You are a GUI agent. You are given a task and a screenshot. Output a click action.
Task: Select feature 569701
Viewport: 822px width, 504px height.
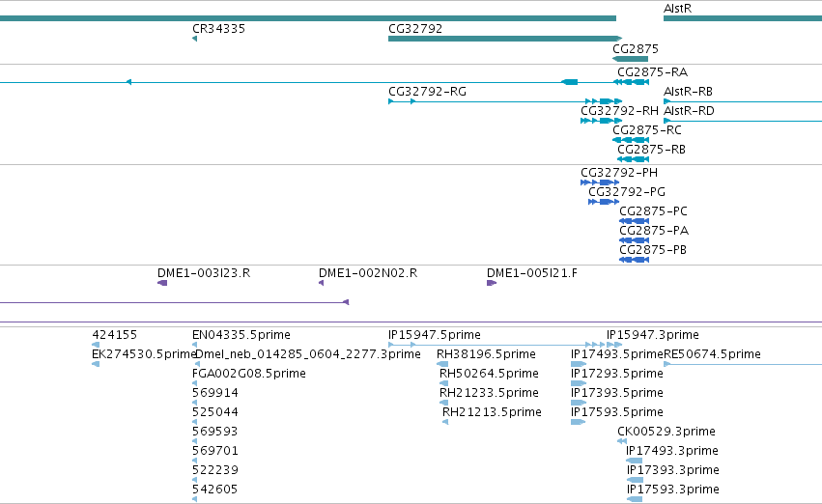point(215,451)
